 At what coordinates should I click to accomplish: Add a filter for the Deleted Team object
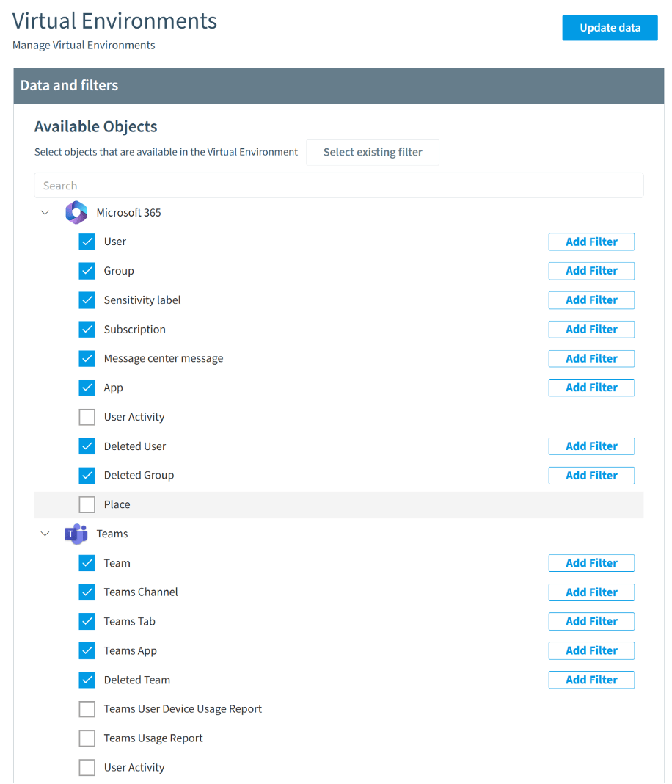pyautogui.click(x=591, y=679)
